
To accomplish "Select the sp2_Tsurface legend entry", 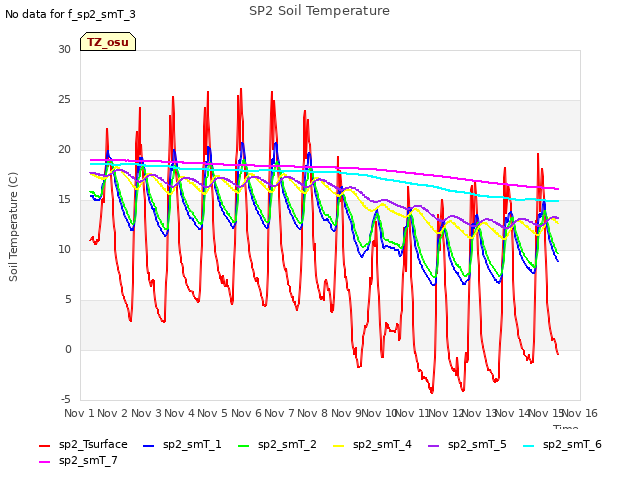I will [84, 444].
